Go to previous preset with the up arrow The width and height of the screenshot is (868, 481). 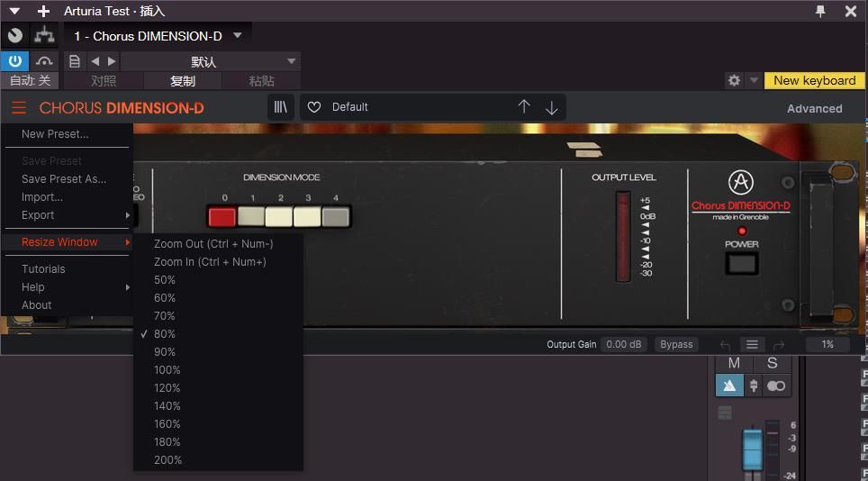point(524,107)
